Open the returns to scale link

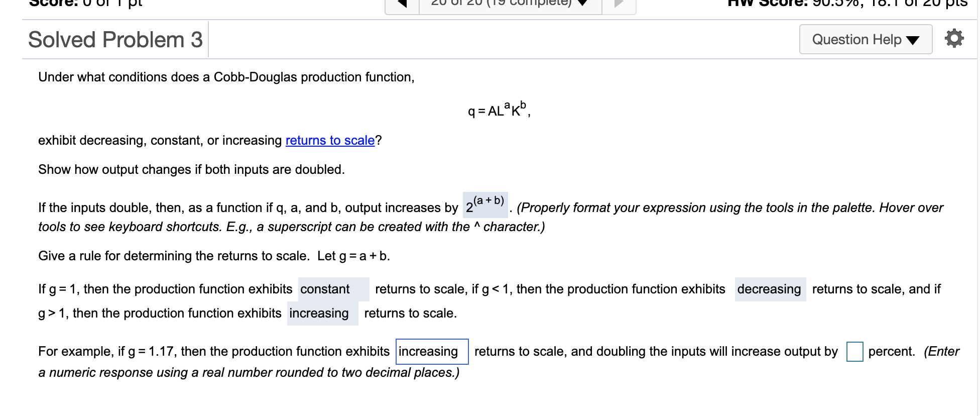330,140
